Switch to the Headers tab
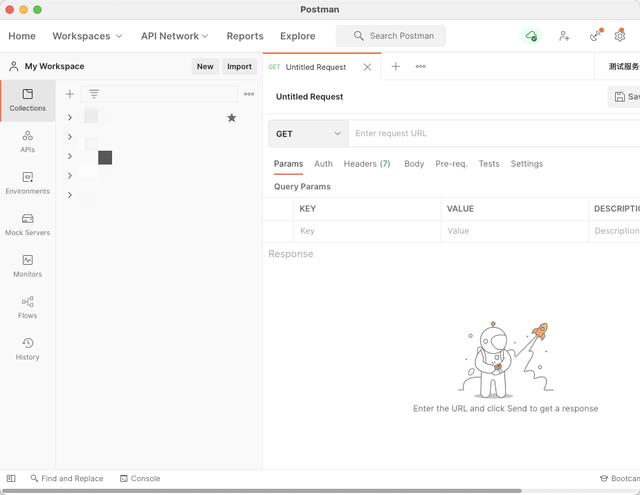 [x=366, y=164]
